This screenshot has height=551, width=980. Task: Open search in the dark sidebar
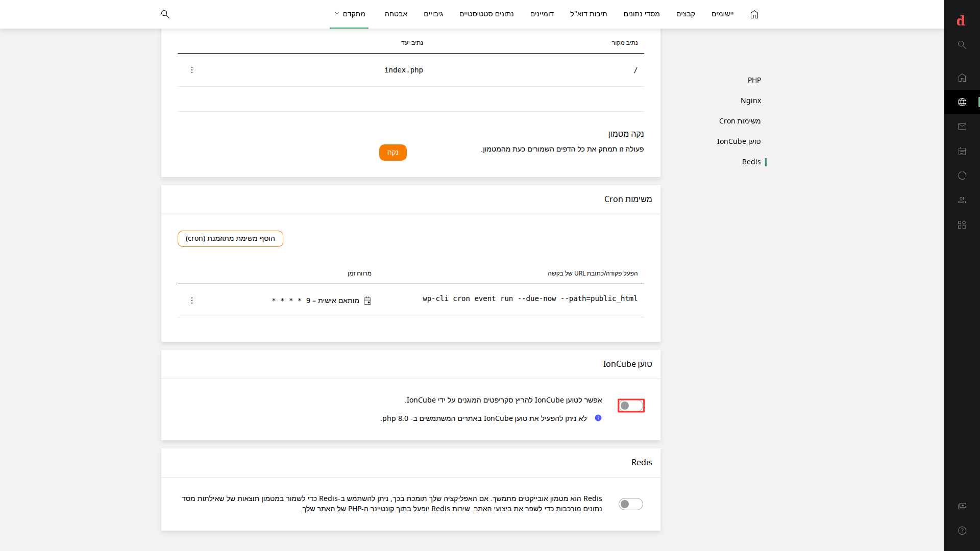(x=962, y=45)
